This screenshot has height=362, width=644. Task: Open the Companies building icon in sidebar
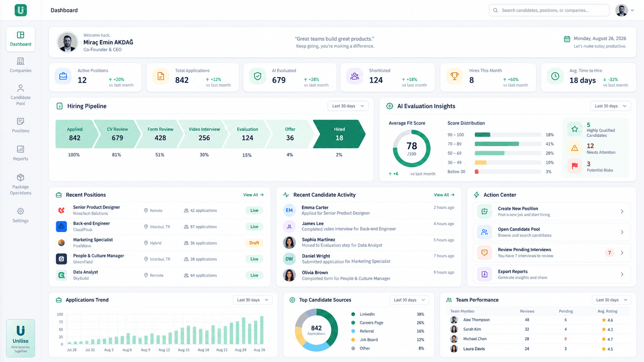coord(20,61)
